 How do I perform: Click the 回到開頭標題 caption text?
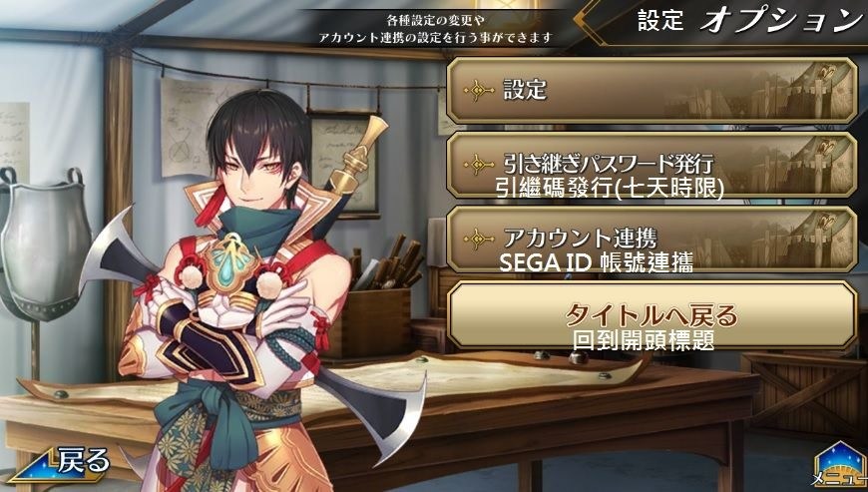(x=644, y=339)
